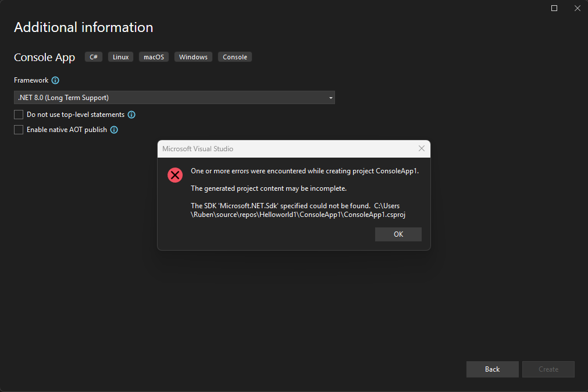Close the Microsoft Visual Studio error dialog

(x=422, y=149)
